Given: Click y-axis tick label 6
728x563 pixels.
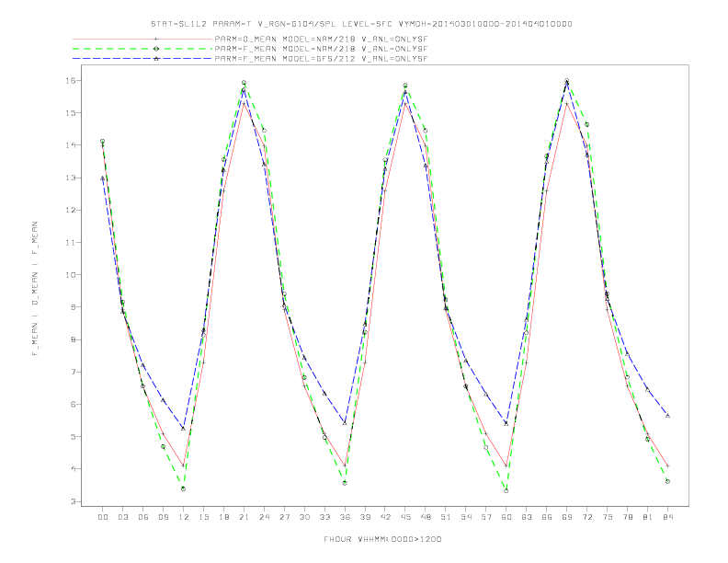Looking at the screenshot, I should [74, 404].
